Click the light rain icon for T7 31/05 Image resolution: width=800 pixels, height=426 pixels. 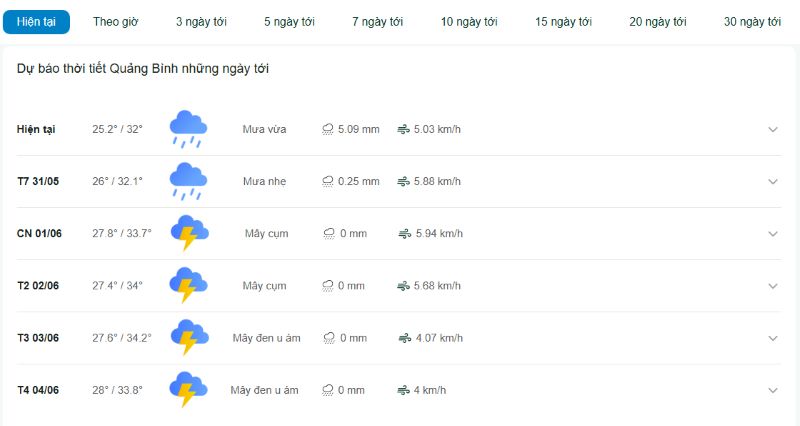[x=188, y=181]
